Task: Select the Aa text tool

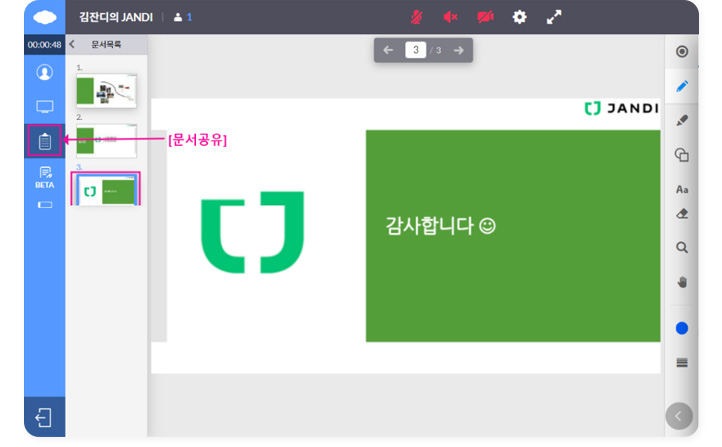Action: point(682,189)
